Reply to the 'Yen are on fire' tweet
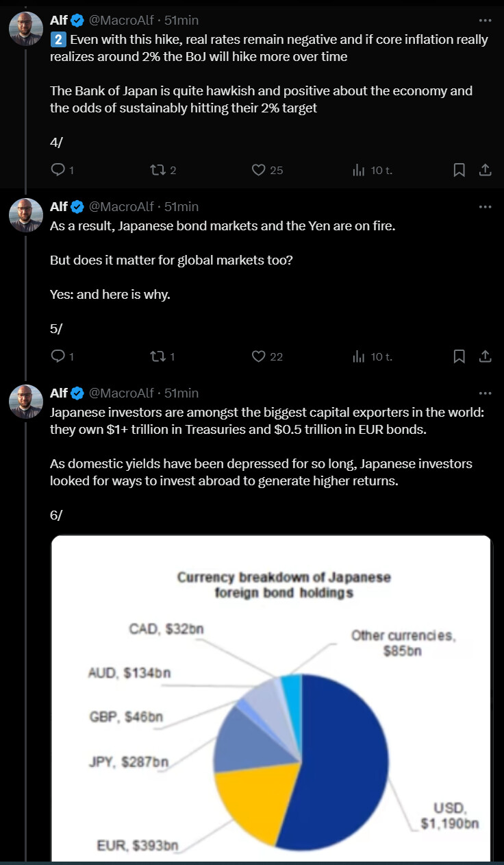This screenshot has width=504, height=865. point(59,356)
